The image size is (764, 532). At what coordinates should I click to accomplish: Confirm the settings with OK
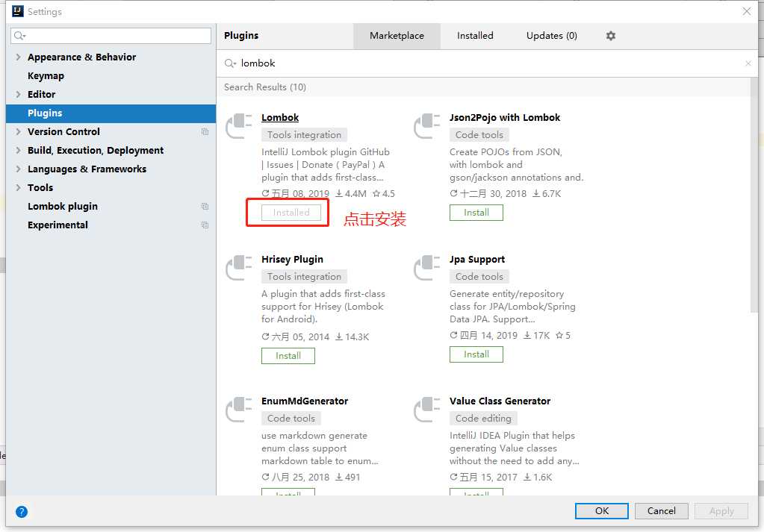click(602, 511)
